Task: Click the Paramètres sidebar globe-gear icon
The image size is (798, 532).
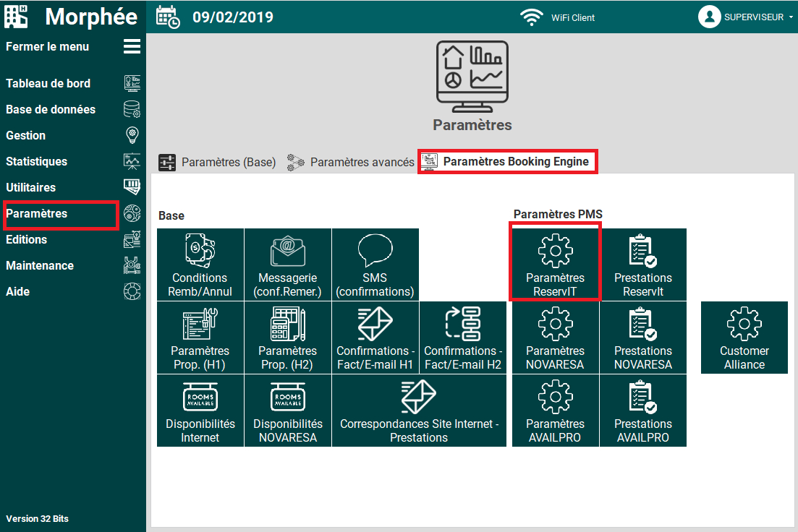Action: tap(132, 213)
